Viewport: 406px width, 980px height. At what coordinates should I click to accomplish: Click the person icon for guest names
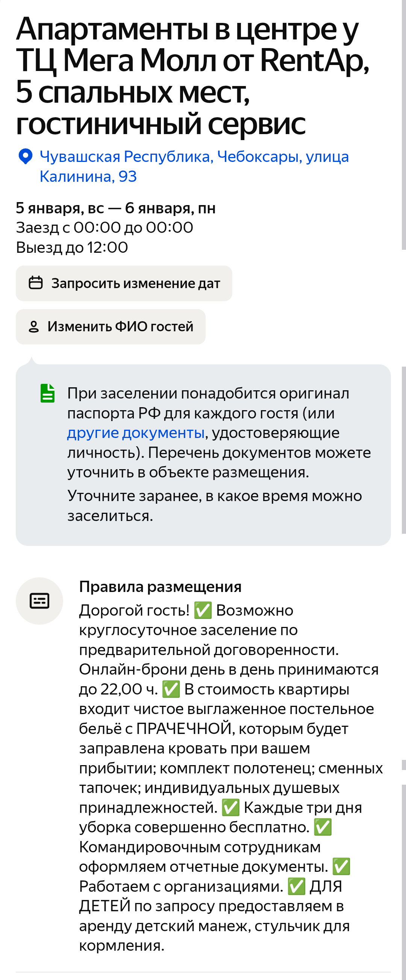tap(34, 327)
